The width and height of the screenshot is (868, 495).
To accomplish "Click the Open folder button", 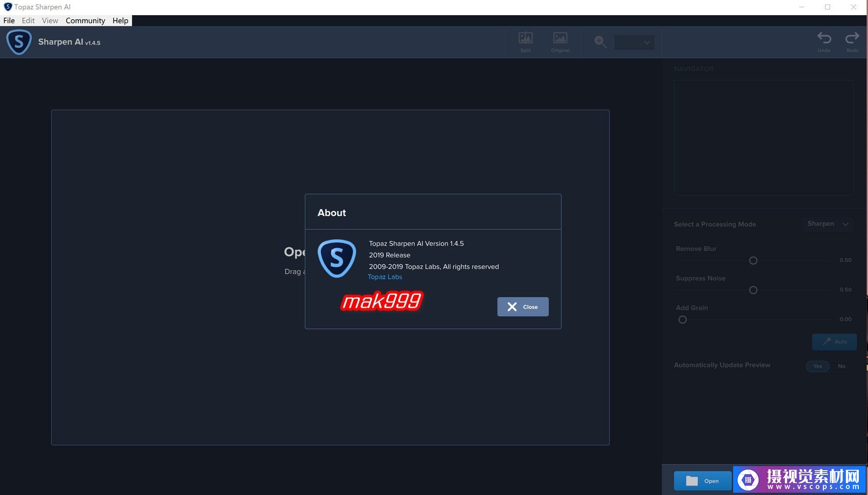I will point(702,480).
